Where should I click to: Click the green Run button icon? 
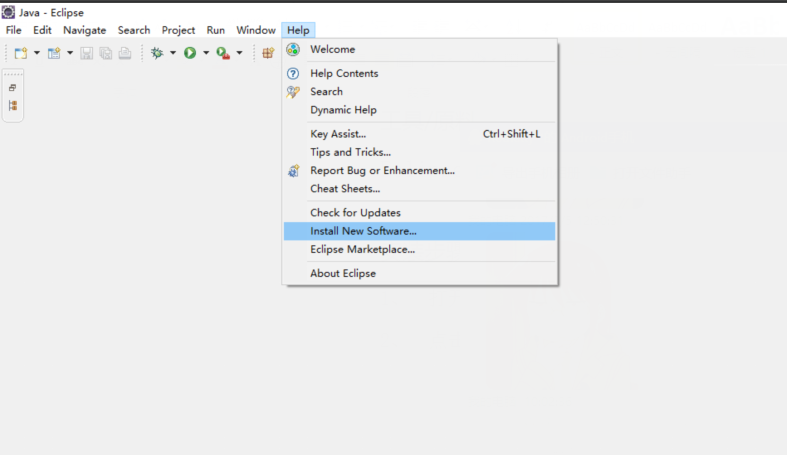190,53
